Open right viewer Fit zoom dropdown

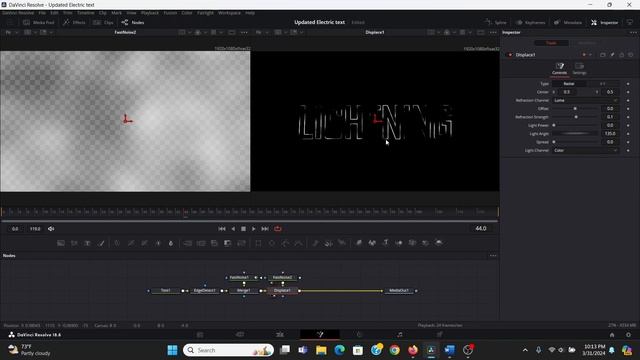261,32
